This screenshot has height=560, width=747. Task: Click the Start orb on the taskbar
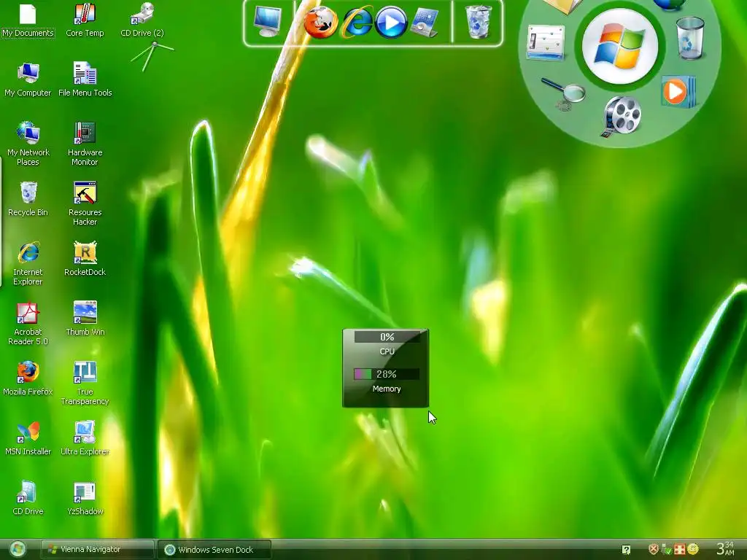tap(18, 550)
